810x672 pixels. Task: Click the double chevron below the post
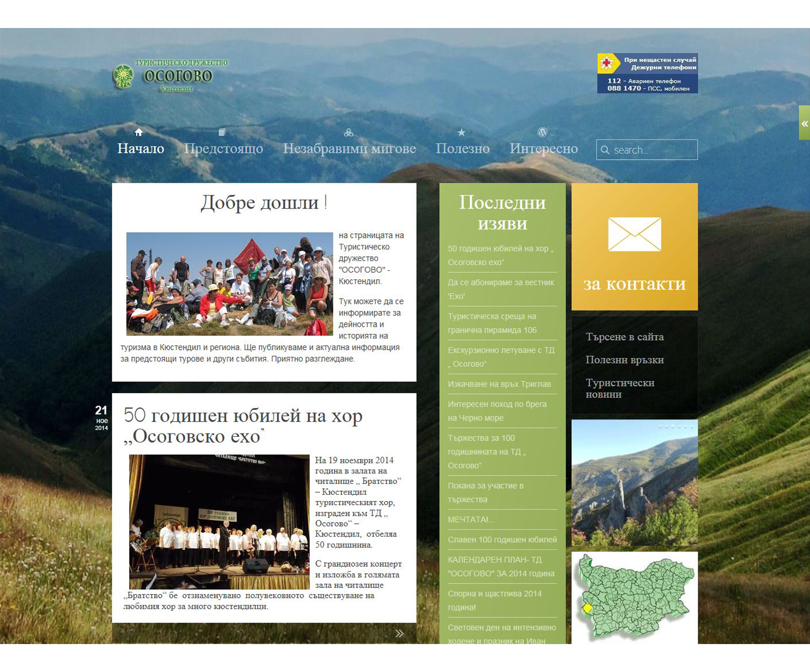coord(399,633)
